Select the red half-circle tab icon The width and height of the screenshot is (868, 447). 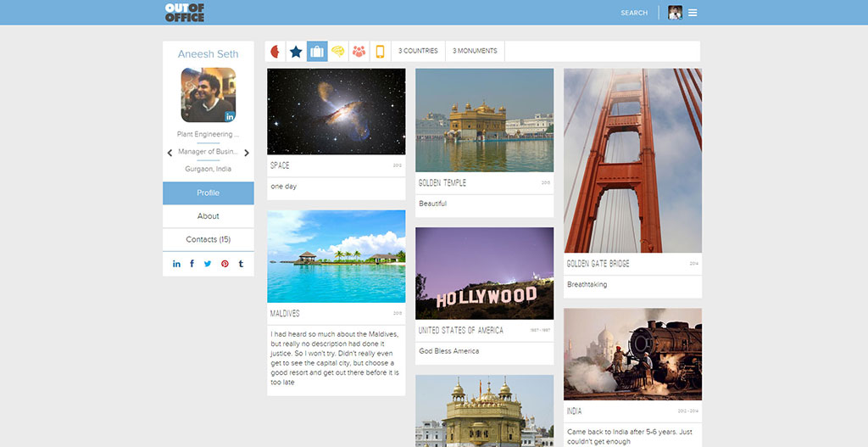point(275,52)
